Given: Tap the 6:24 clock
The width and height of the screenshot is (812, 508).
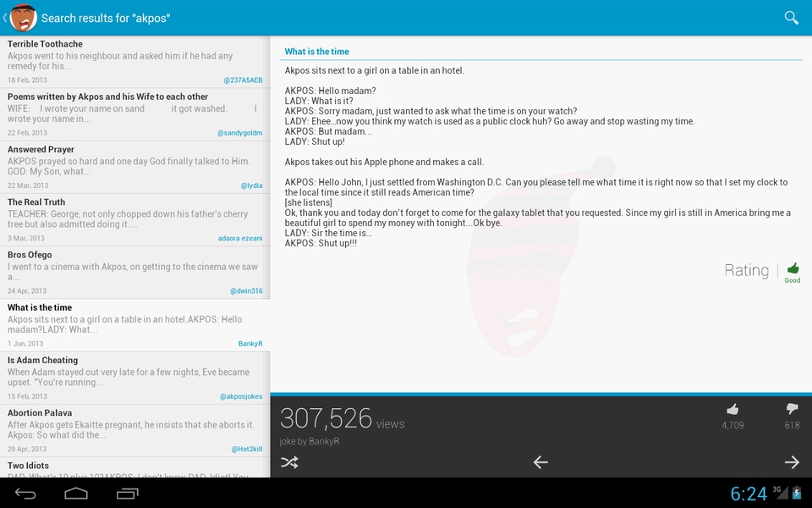Looking at the screenshot, I should click(749, 494).
